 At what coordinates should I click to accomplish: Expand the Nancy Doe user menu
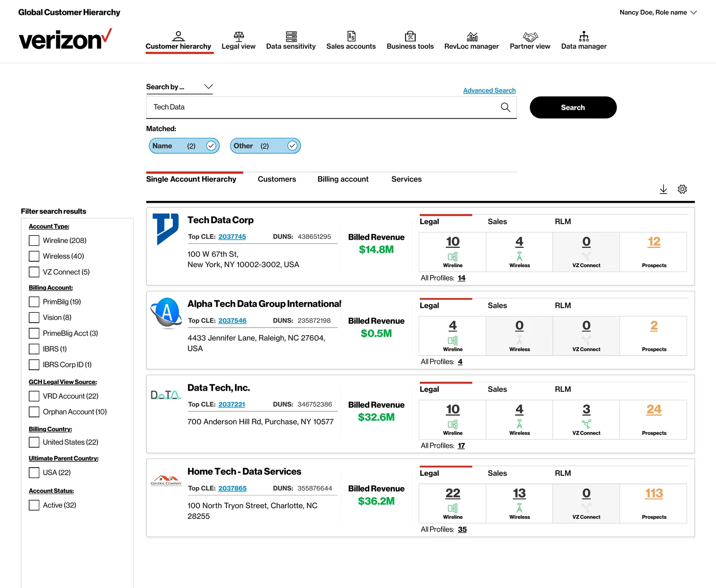click(658, 13)
